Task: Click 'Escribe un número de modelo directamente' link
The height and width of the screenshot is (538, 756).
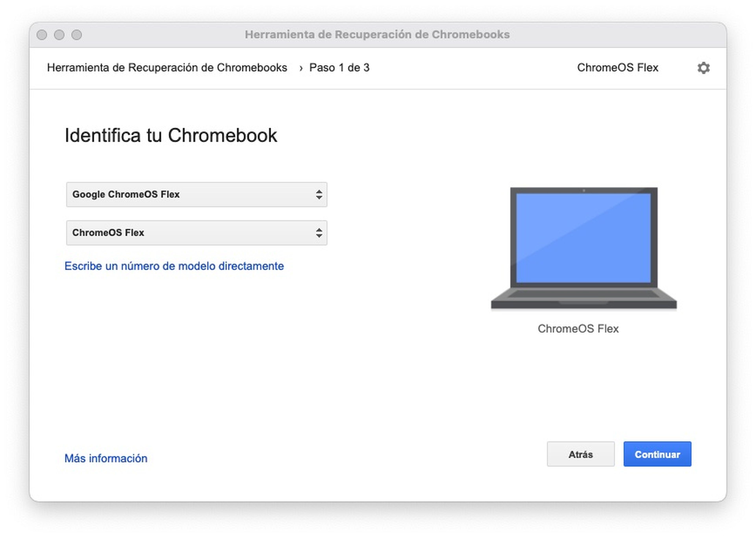Action: tap(174, 266)
